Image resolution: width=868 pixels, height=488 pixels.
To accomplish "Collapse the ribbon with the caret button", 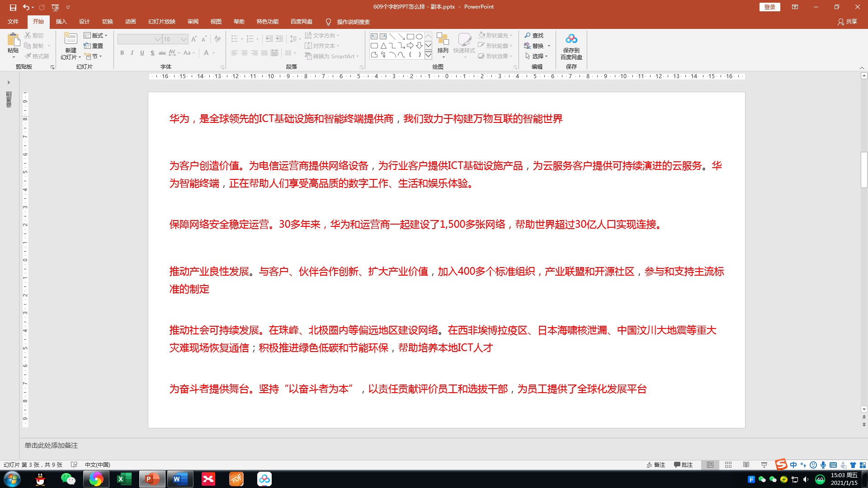I will point(862,68).
